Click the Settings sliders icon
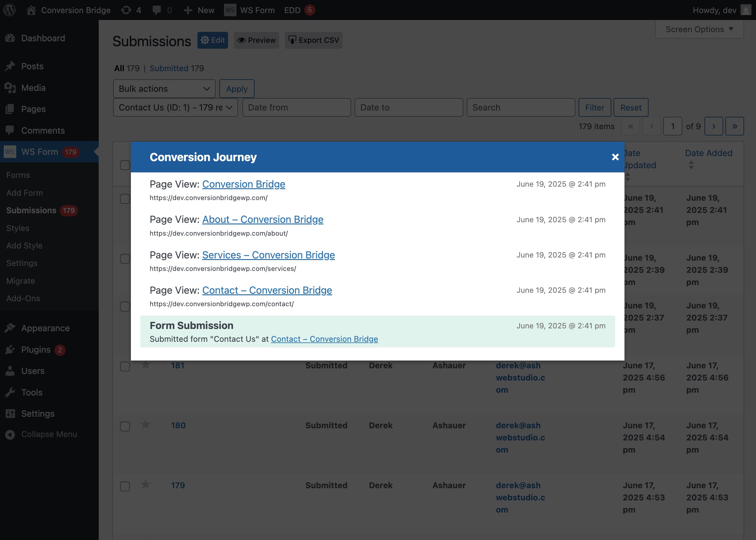 click(x=10, y=414)
